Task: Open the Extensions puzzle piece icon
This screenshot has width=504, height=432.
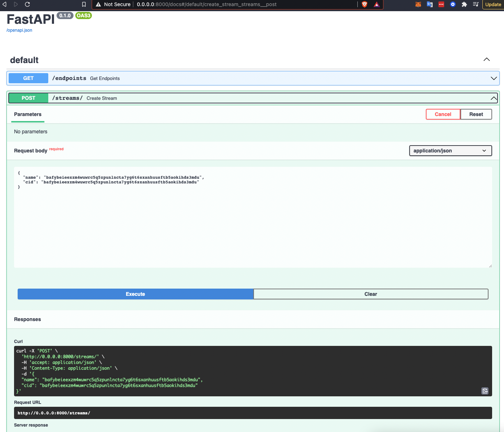Action: (464, 4)
